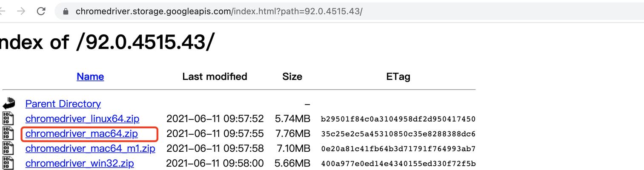Viewport: 644px width, 170px height.
Task: Focus the URL address bar
Action: coord(349,11)
